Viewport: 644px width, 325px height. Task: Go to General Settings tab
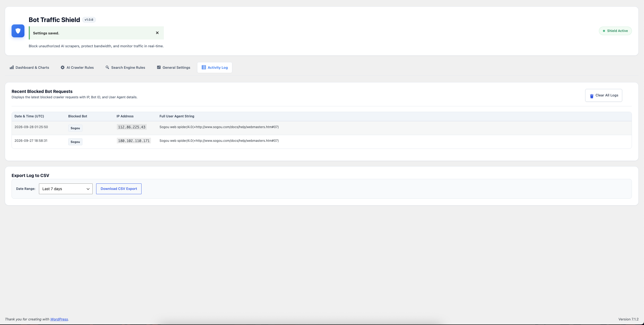point(173,67)
